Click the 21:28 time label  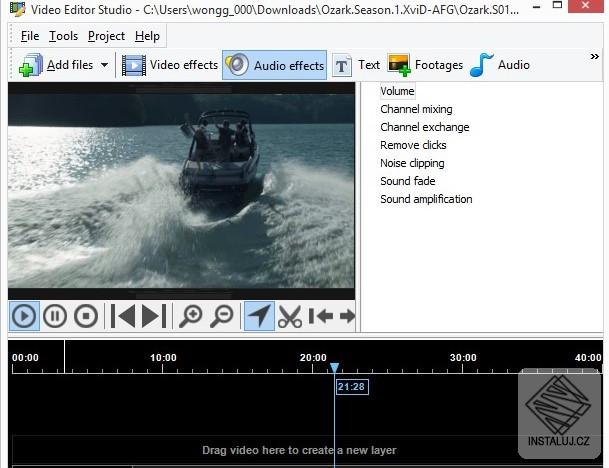click(x=351, y=387)
